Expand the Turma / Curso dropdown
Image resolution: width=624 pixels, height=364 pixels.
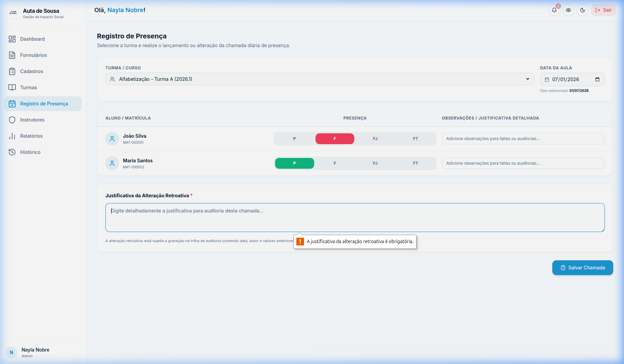point(320,79)
